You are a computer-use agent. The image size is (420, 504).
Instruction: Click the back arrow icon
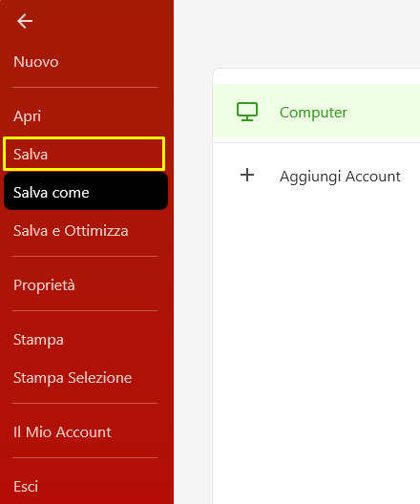coord(25,21)
